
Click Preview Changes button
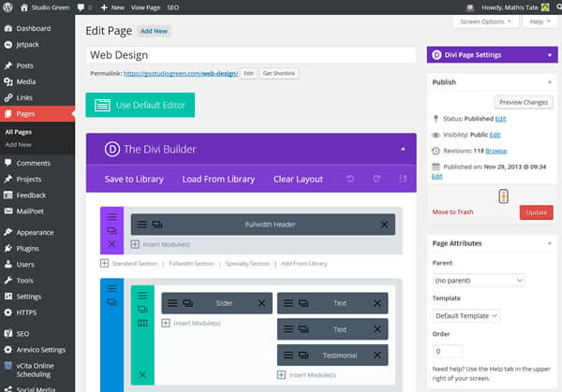coord(524,102)
